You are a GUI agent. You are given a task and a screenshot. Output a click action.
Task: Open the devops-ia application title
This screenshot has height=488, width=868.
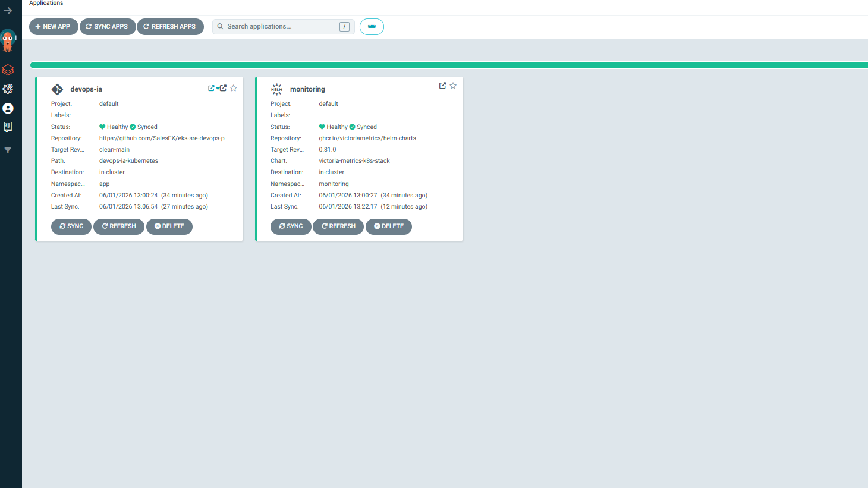(86, 89)
